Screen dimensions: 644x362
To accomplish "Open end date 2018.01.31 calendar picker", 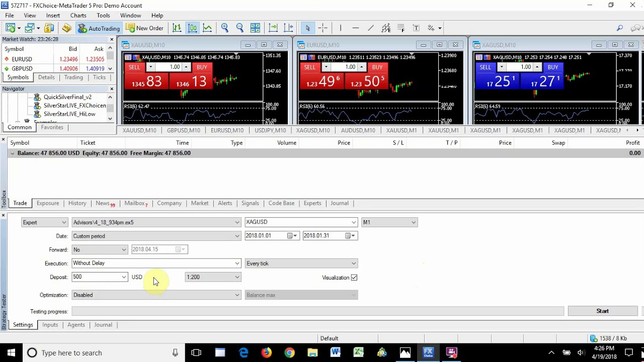I will click(x=350, y=236).
